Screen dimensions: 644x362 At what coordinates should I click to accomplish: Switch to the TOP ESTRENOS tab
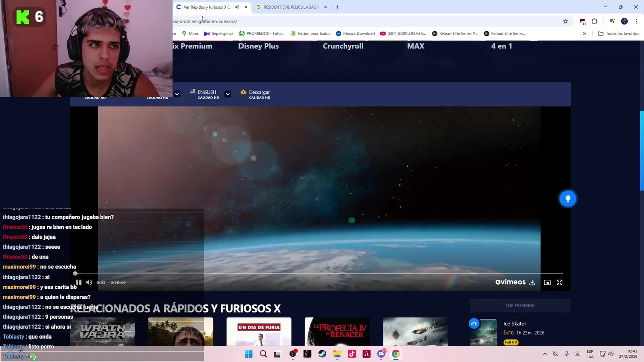(520, 305)
